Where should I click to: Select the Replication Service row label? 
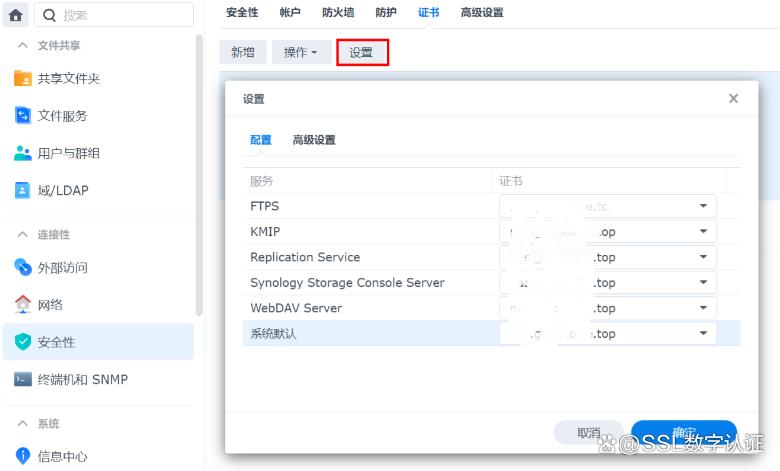point(305,257)
